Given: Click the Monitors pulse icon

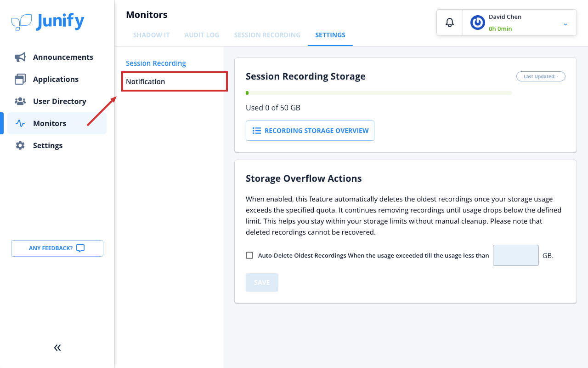Looking at the screenshot, I should point(20,123).
